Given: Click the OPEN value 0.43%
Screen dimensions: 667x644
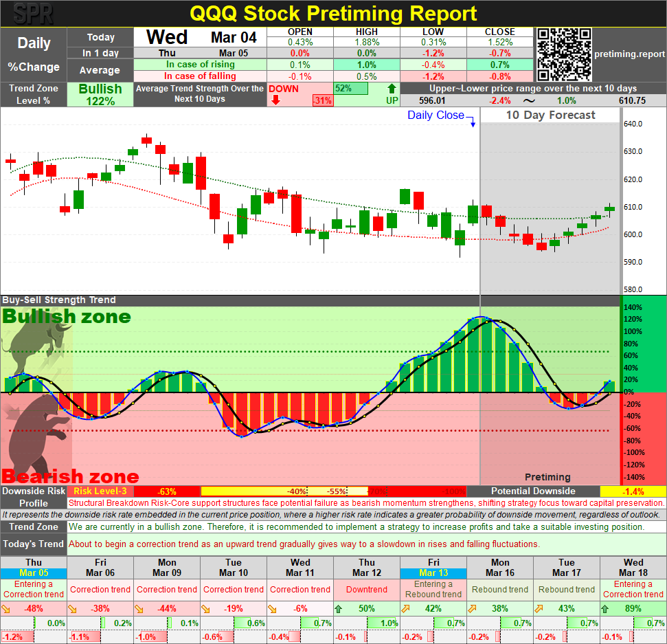Looking at the screenshot, I should pyautogui.click(x=300, y=42).
